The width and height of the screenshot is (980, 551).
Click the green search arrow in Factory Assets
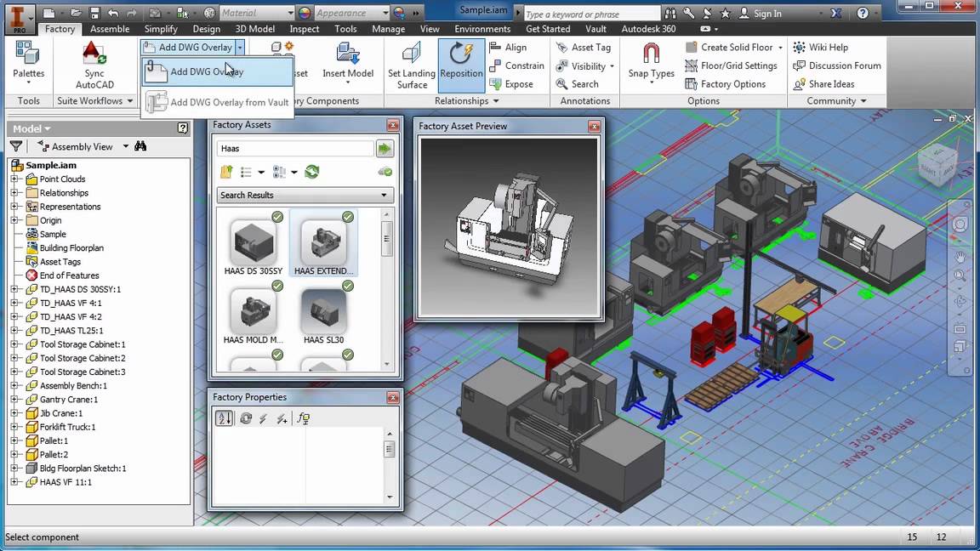[385, 148]
